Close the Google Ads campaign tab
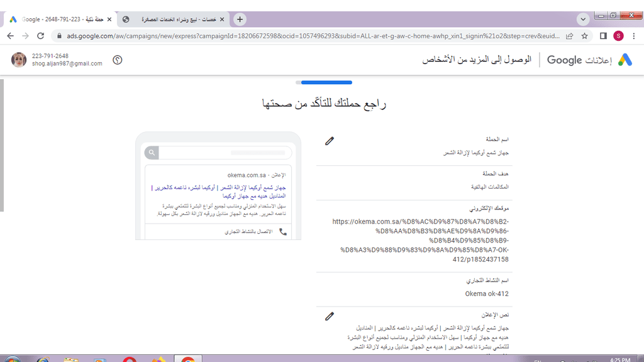Viewport: 644px width, 362px height. point(109,19)
